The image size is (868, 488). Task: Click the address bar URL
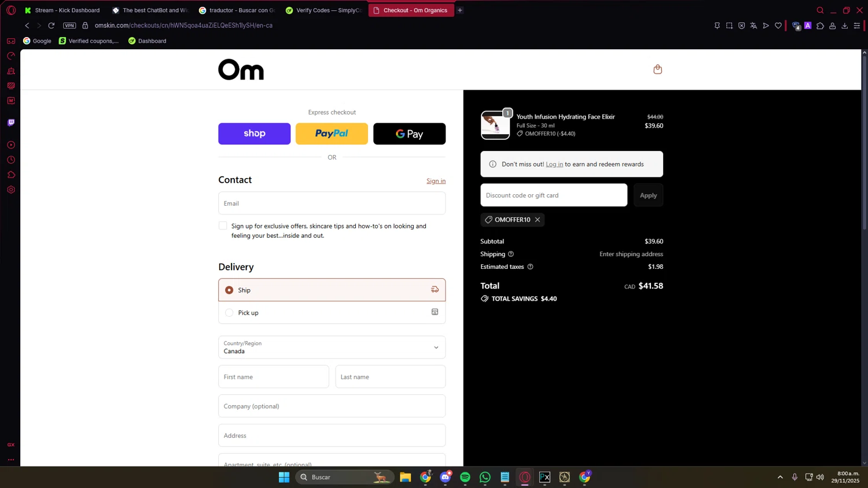183,25
